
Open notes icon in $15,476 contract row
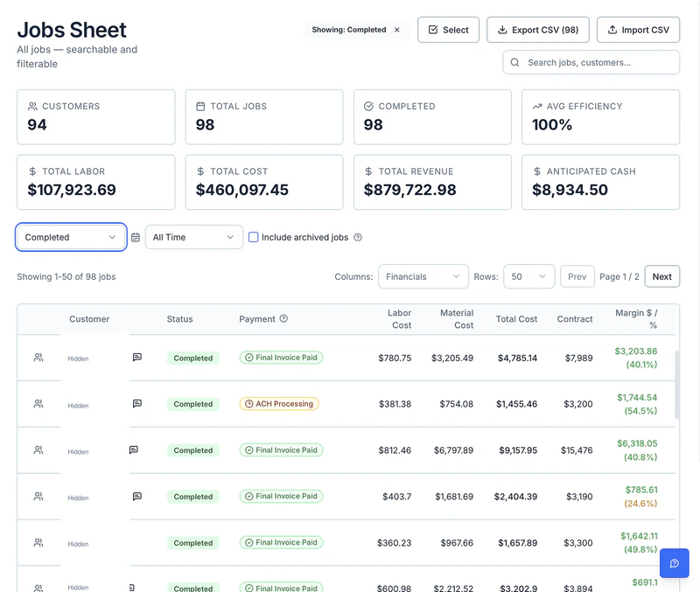(134, 449)
